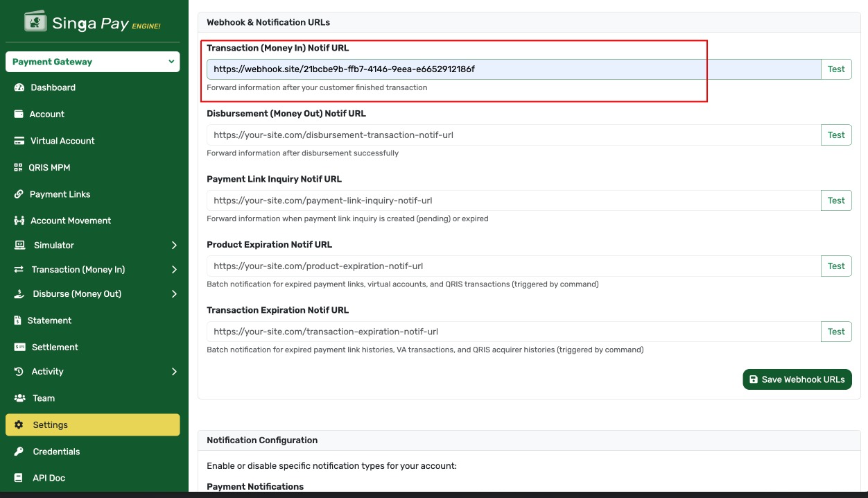Open the Dashboard from the sidebar icon
This screenshot has height=498, width=868.
19,87
